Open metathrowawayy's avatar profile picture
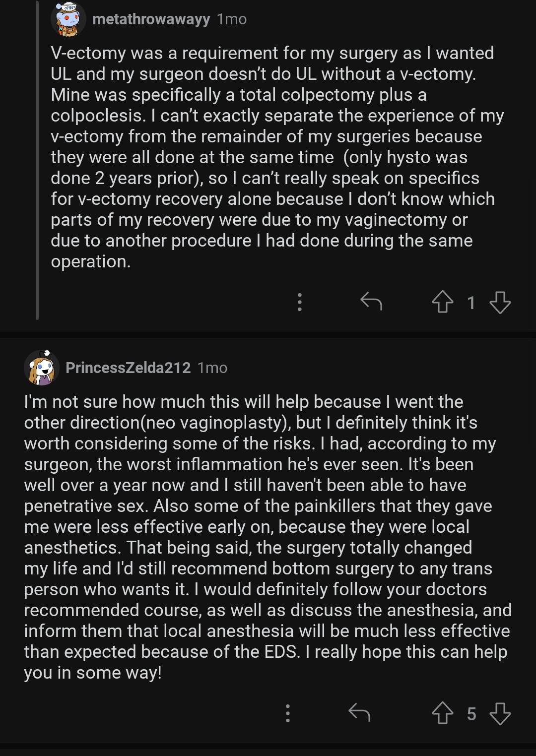This screenshot has height=756, width=536. (x=68, y=20)
